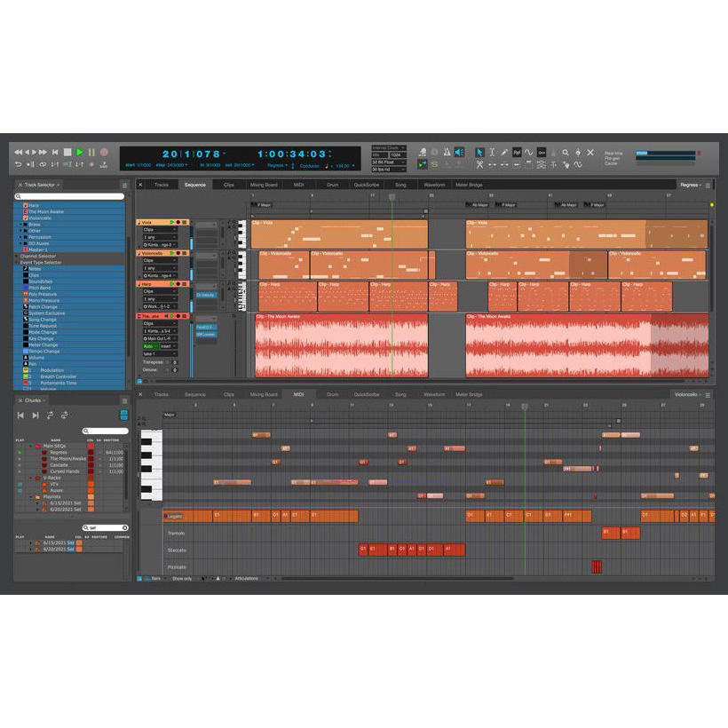Open the Internal Clock dropdown
The width and height of the screenshot is (728, 728).
point(388,148)
